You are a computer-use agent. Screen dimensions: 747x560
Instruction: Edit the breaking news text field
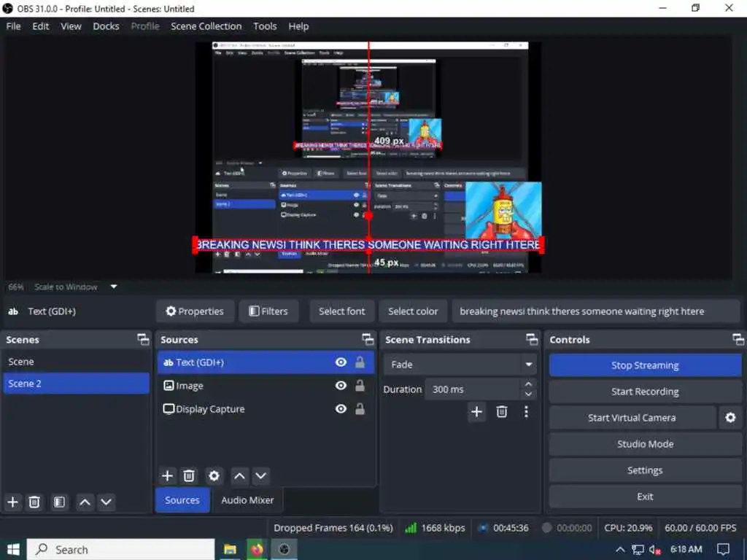595,311
